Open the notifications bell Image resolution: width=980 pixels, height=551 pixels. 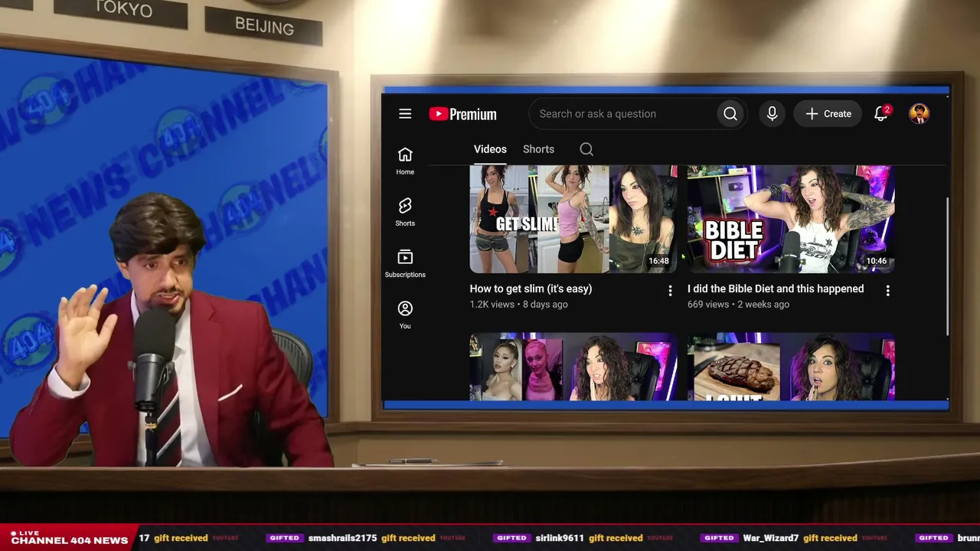[881, 113]
